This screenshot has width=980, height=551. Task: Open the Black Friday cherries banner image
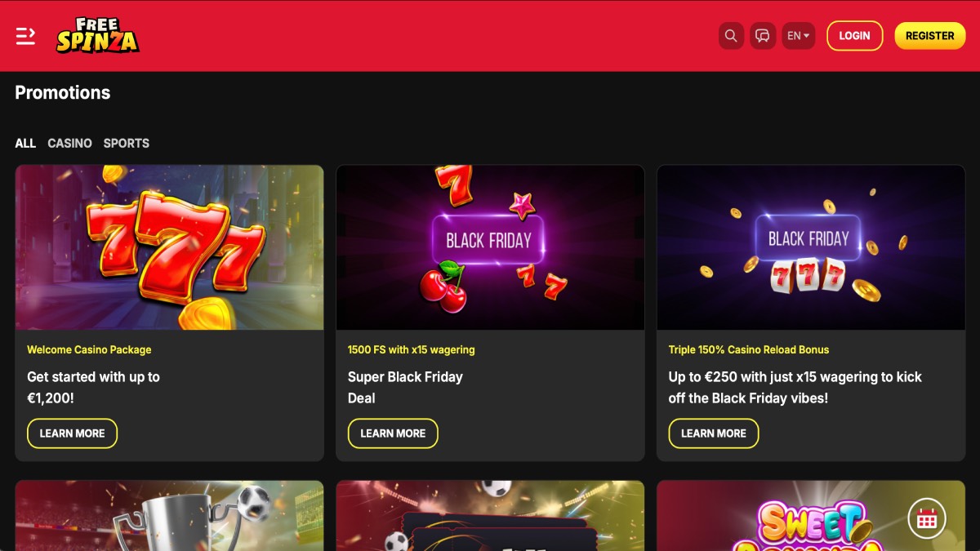tap(490, 247)
